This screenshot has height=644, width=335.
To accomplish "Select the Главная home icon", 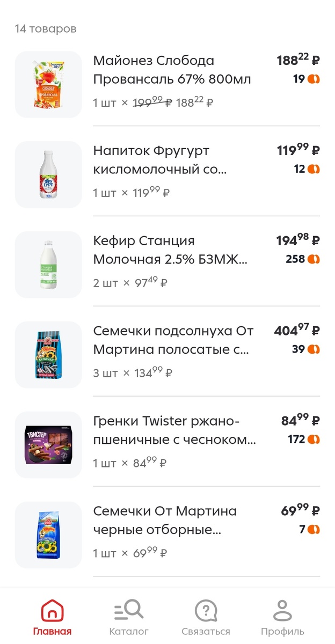I will (52, 609).
